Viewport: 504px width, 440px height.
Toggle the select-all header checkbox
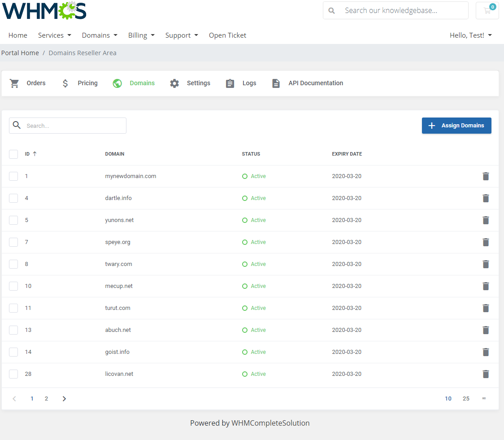[13, 154]
